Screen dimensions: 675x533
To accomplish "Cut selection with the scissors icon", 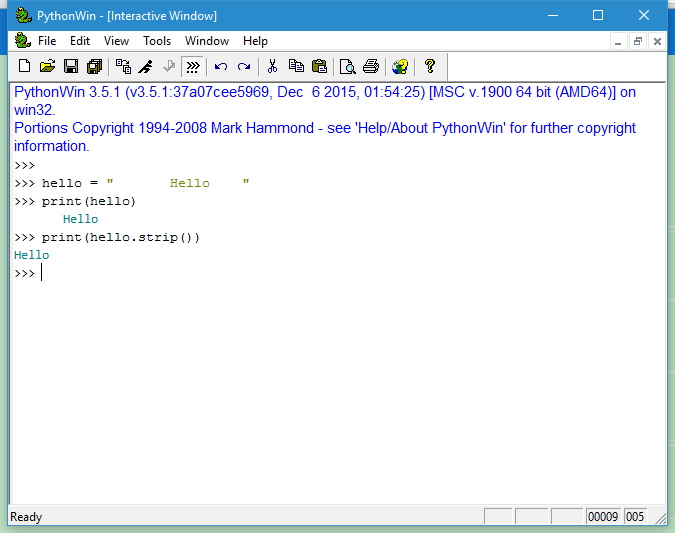I will (x=272, y=66).
